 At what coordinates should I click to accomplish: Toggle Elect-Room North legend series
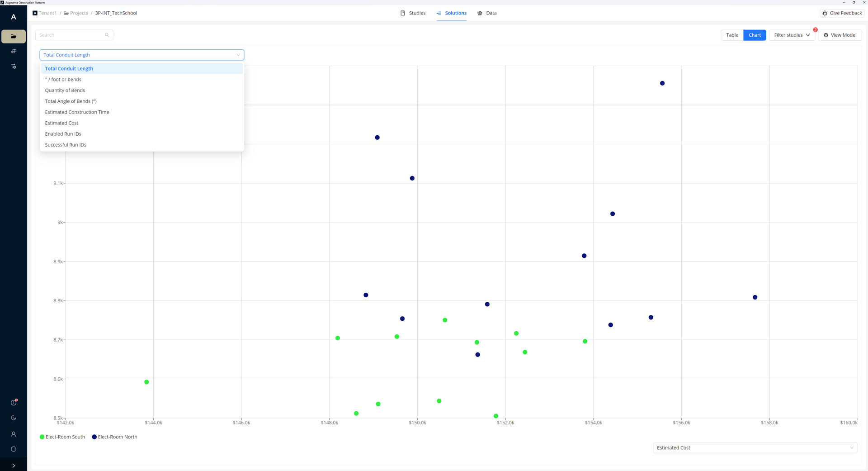tap(114, 437)
